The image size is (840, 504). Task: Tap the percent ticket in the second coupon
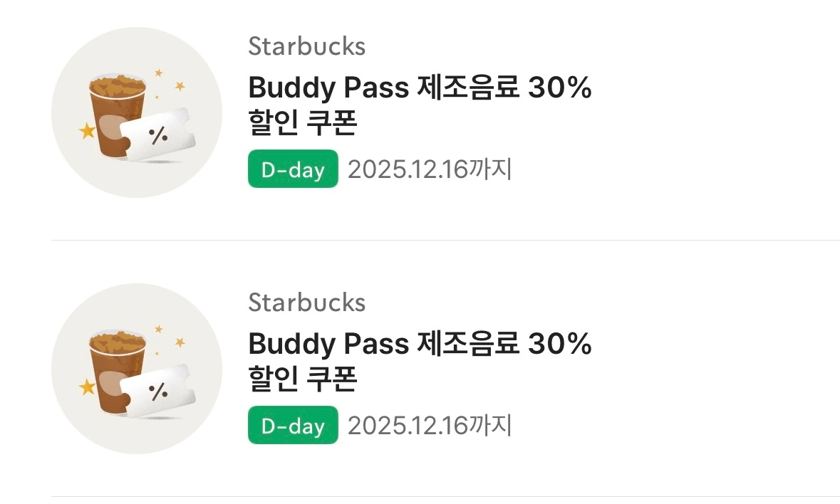coord(158,392)
